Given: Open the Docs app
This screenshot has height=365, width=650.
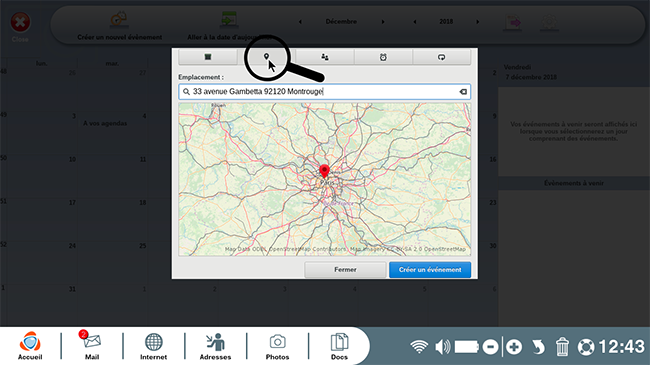Looking at the screenshot, I should (x=339, y=345).
